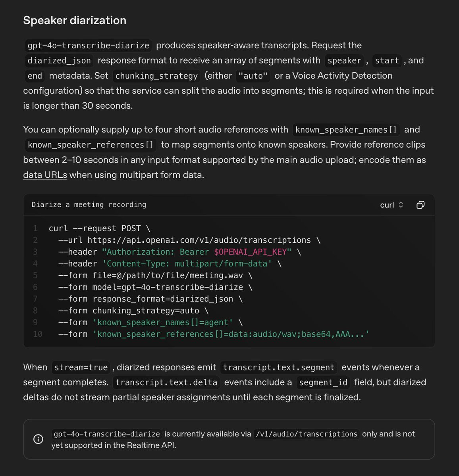Click the transcript.text.segment inline code
Image resolution: width=459 pixels, height=476 pixels.
279,367
